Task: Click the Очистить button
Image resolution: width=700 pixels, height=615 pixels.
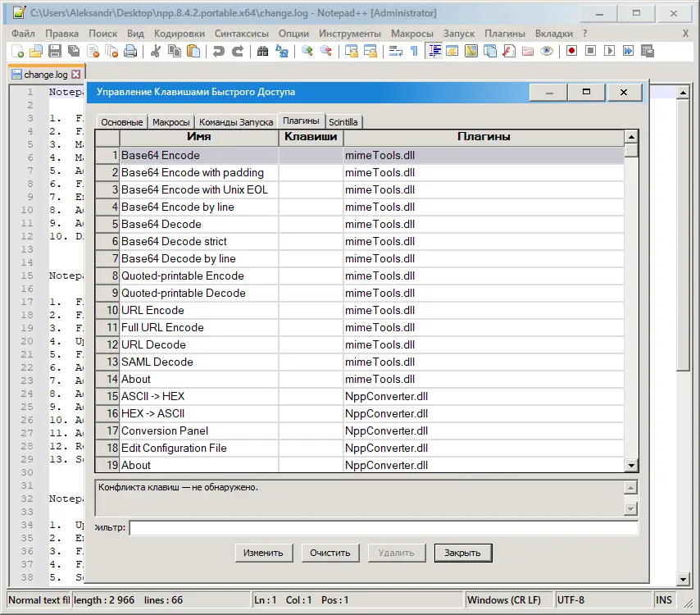Action: (x=330, y=553)
